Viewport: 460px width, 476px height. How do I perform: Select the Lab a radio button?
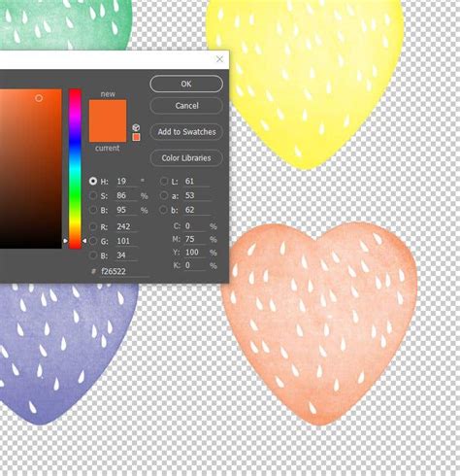(x=164, y=195)
